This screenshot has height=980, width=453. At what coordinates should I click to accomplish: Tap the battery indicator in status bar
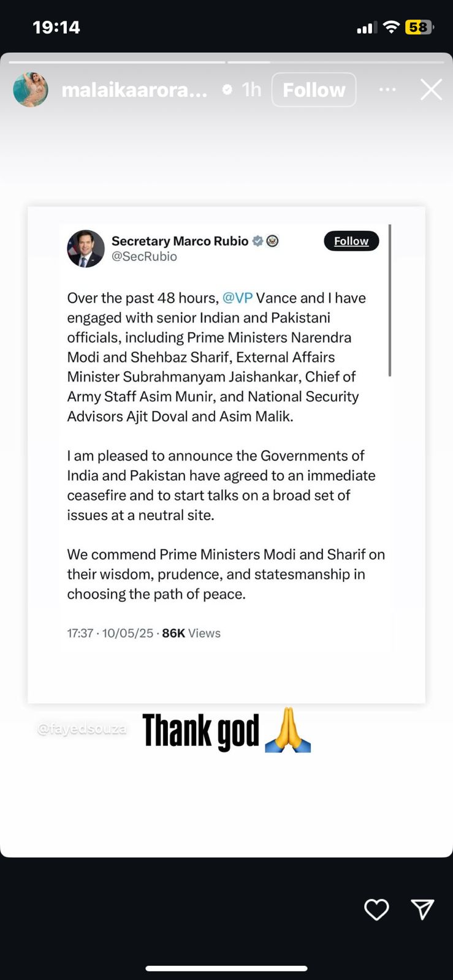tap(419, 27)
